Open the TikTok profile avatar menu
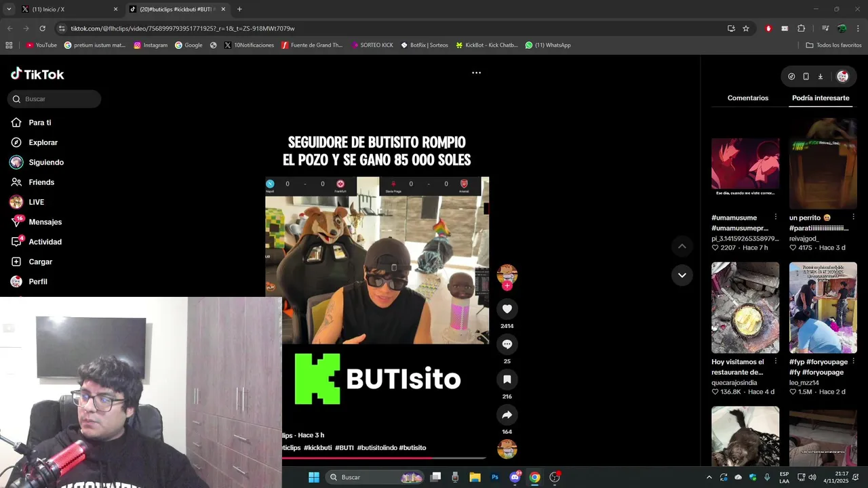 [x=842, y=77]
